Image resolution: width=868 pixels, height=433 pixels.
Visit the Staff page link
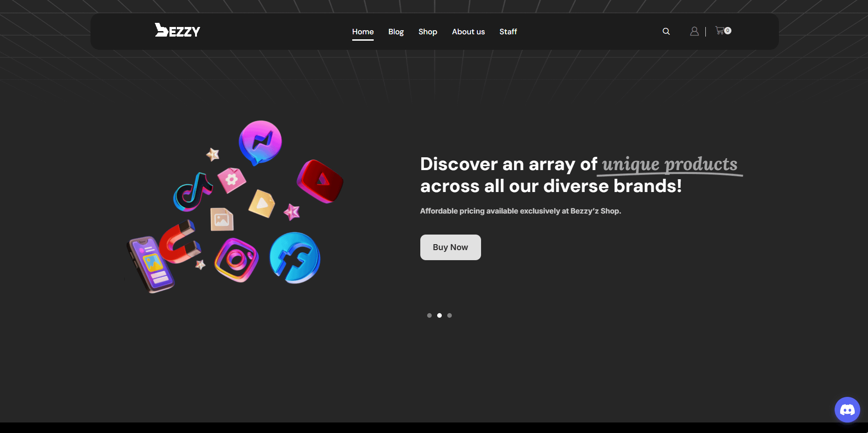point(508,32)
